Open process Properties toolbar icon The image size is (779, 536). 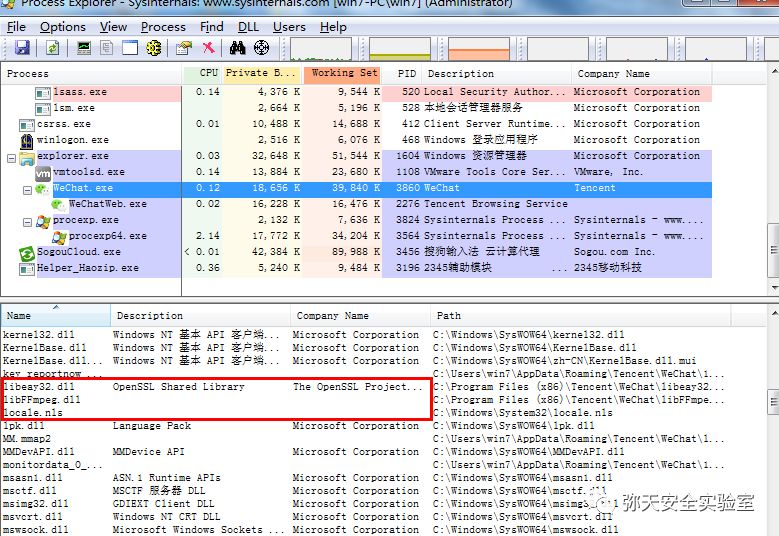click(184, 48)
